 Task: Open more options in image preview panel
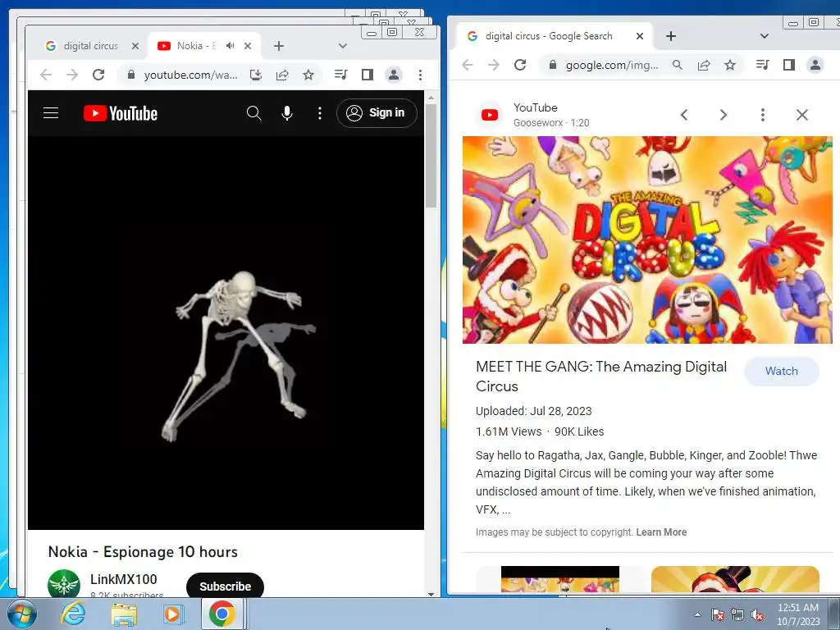763,115
